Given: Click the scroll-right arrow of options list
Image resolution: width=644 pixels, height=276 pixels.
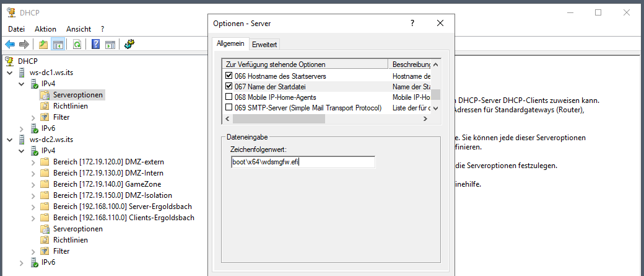Looking at the screenshot, I should (x=426, y=118).
